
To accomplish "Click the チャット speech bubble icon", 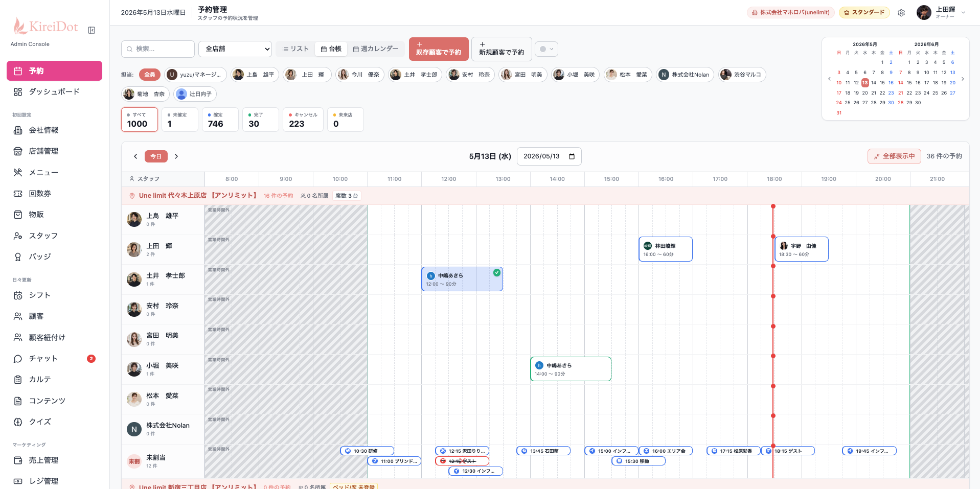I will [18, 359].
